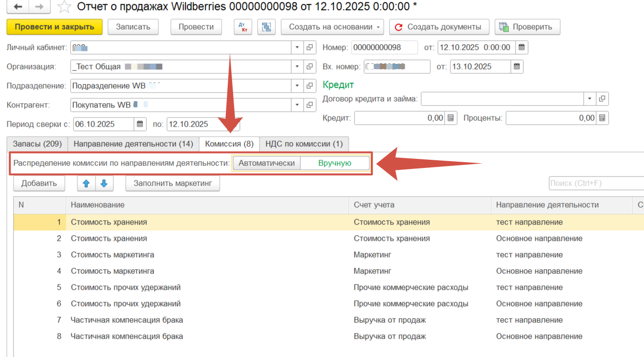Sort by Направление деятельности column header
The height and width of the screenshot is (357, 644).
click(562, 205)
